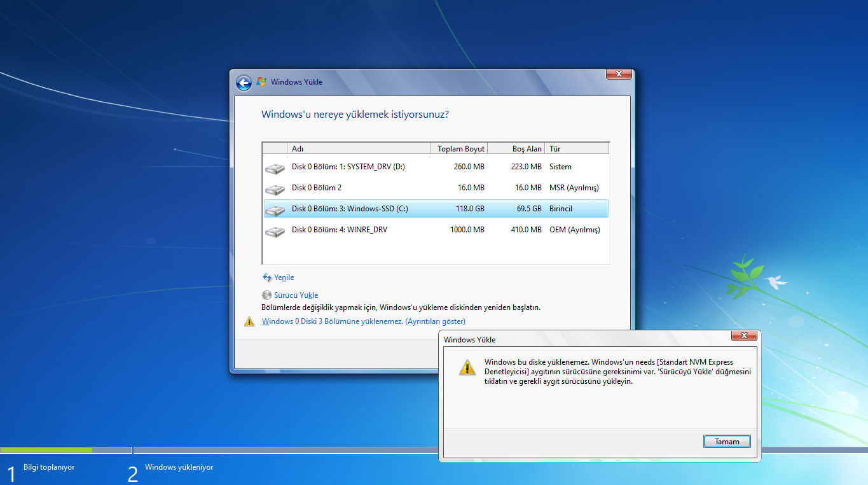
Task: Click the 'Bilgi toplanıyor' step label
Action: [x=49, y=467]
